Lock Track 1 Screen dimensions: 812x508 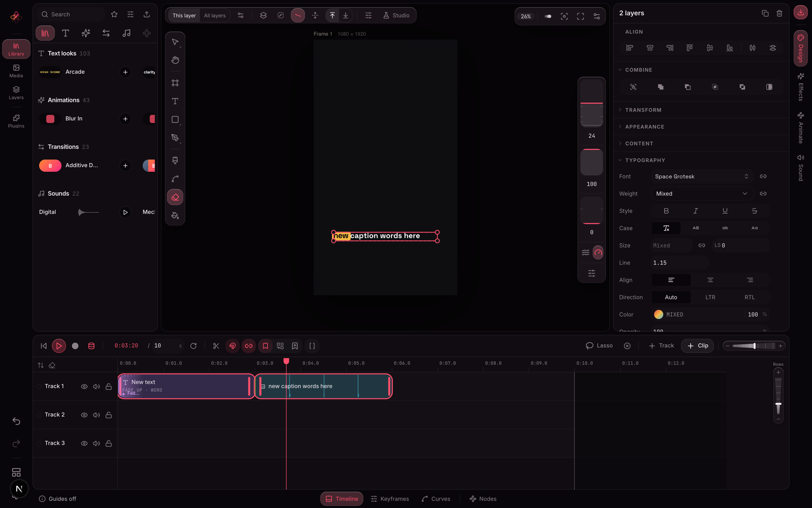(108, 386)
